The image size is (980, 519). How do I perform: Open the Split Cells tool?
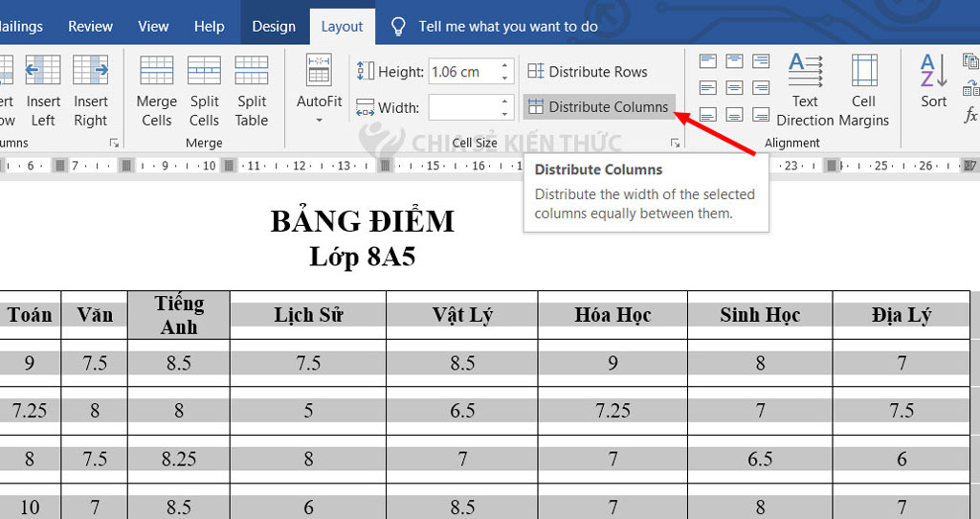(205, 91)
